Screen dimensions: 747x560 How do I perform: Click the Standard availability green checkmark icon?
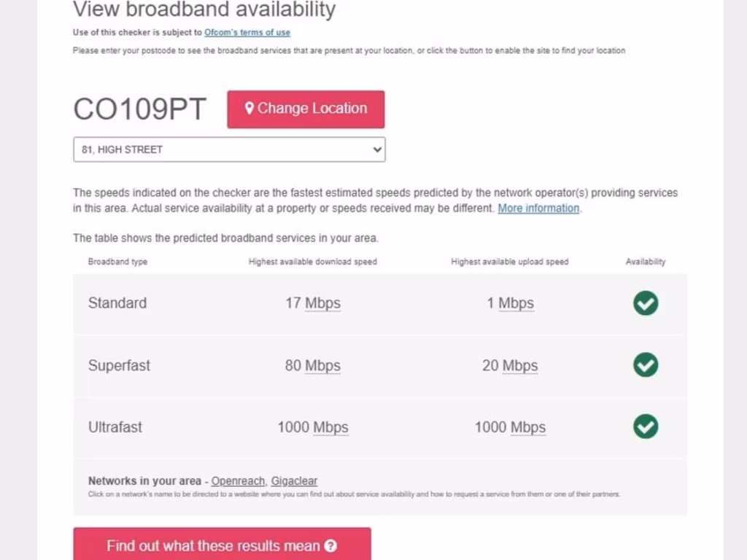tap(646, 303)
